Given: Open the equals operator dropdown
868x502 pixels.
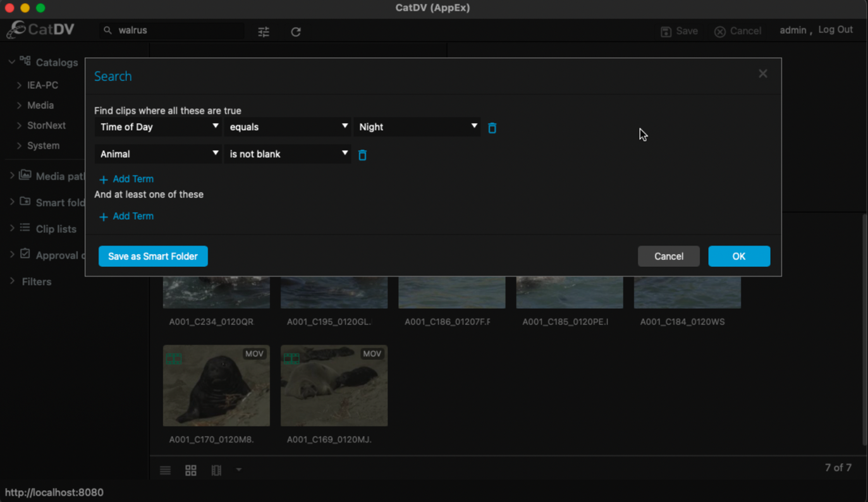Looking at the screenshot, I should tap(287, 127).
